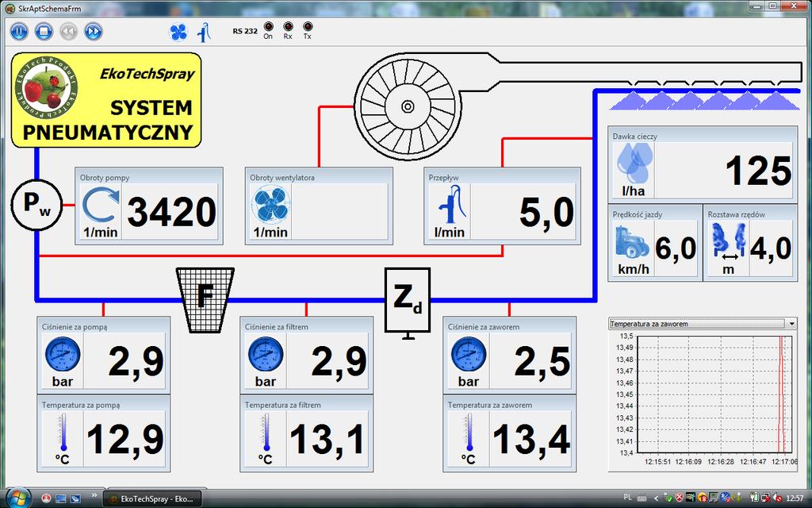
Task: Open the Windows Start orb
Action: 19,498
